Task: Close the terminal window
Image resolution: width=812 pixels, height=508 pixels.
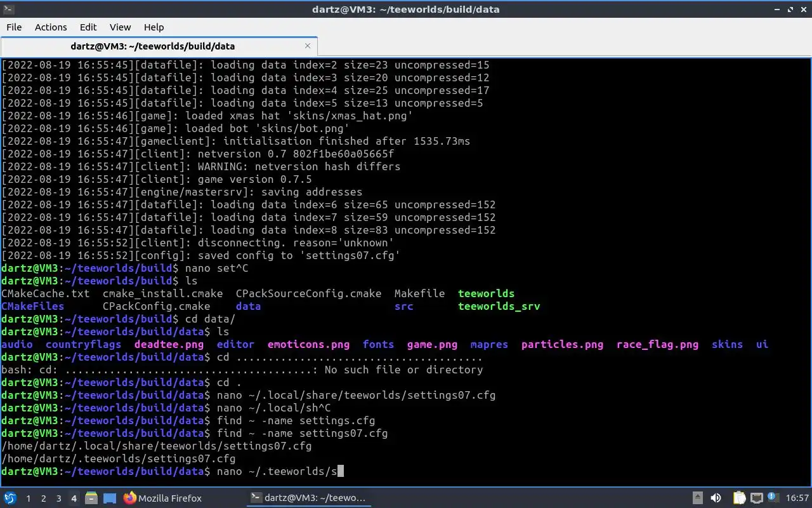Action: tap(803, 10)
